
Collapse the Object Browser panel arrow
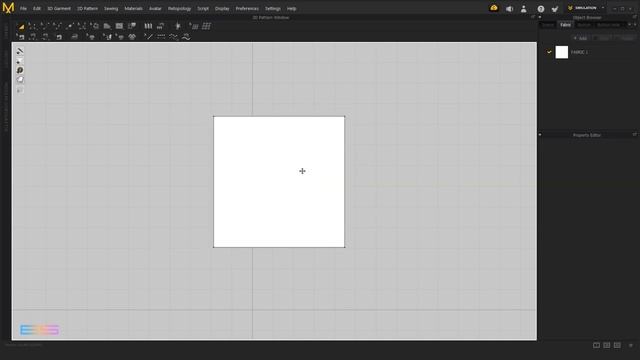point(540,17)
